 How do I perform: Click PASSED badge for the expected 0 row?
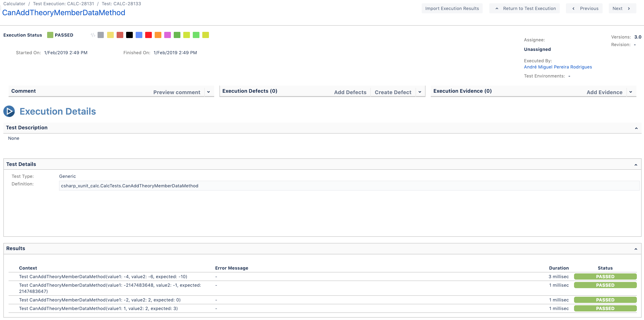point(605,300)
